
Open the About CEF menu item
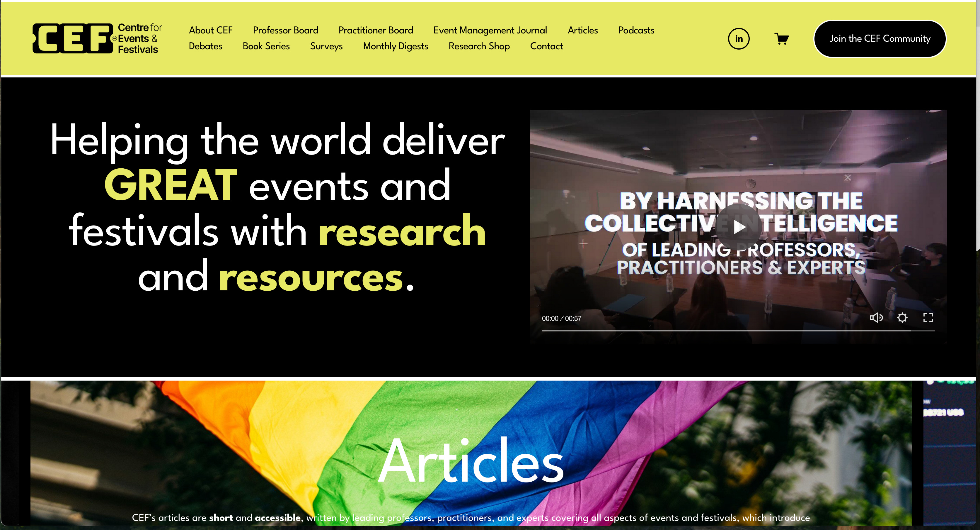coord(210,30)
